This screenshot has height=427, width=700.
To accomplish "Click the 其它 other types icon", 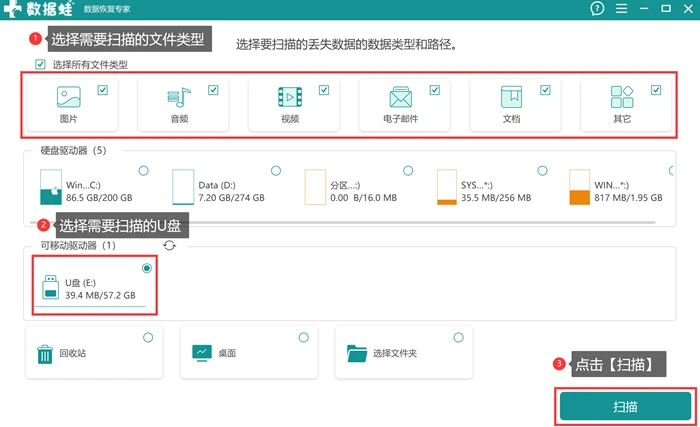I will [x=622, y=97].
